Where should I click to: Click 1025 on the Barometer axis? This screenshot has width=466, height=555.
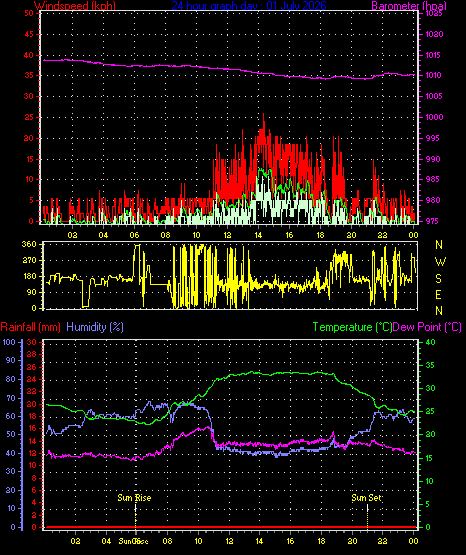pos(434,13)
